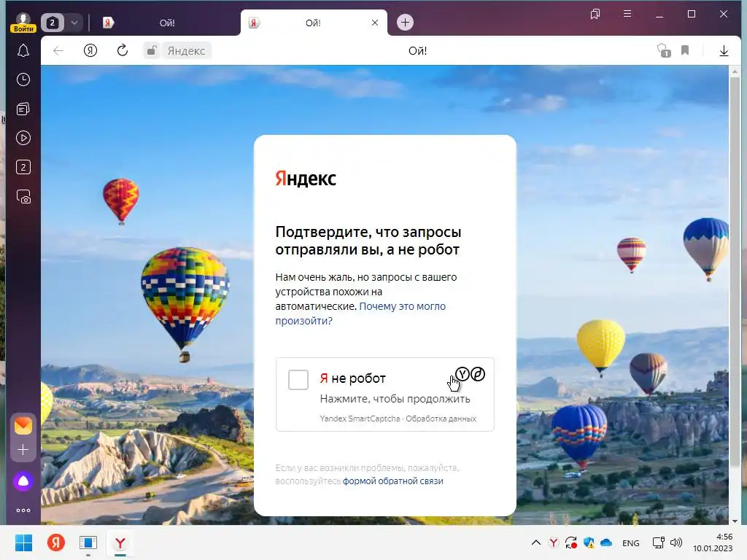This screenshot has height=560, width=747.
Task: Go back with the arrow button
Action: [58, 50]
